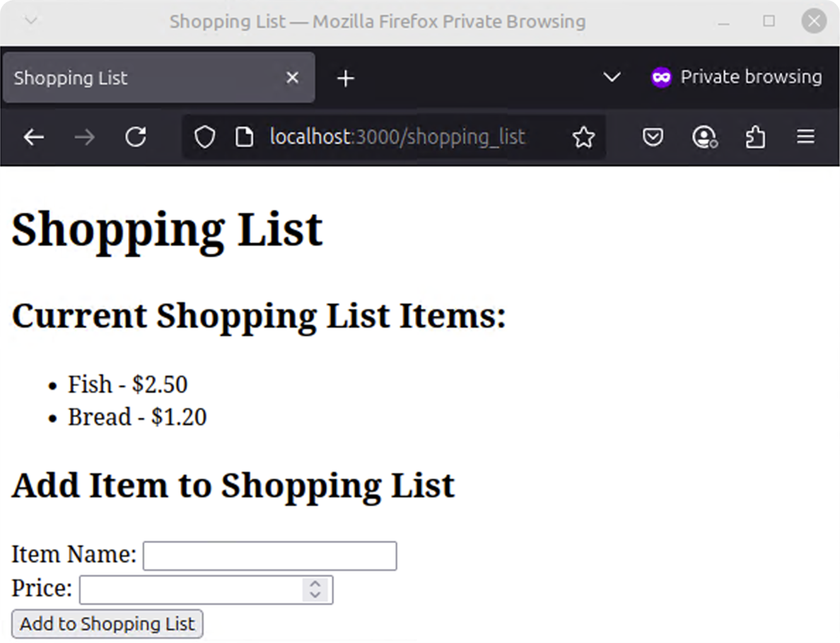The width and height of the screenshot is (840, 643).
Task: Open the Extensions panel
Action: pyautogui.click(x=755, y=137)
